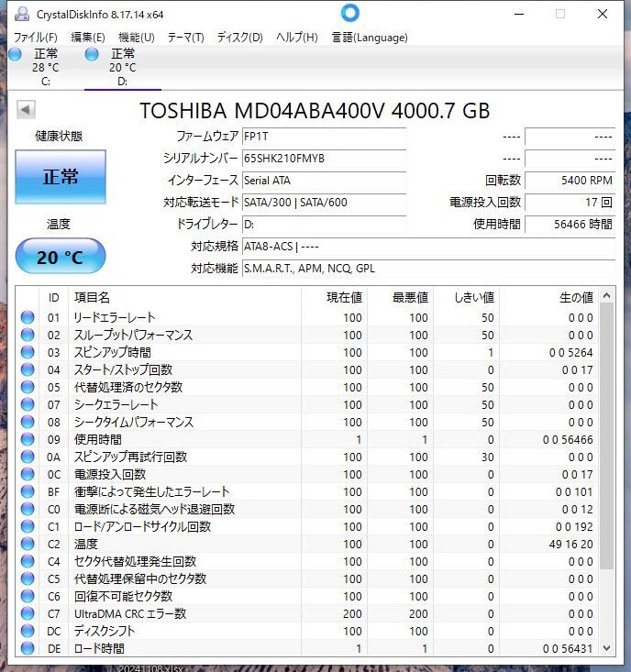Image resolution: width=631 pixels, height=672 pixels.
Task: Click the row name スピンアップ時間
Action: 113,352
